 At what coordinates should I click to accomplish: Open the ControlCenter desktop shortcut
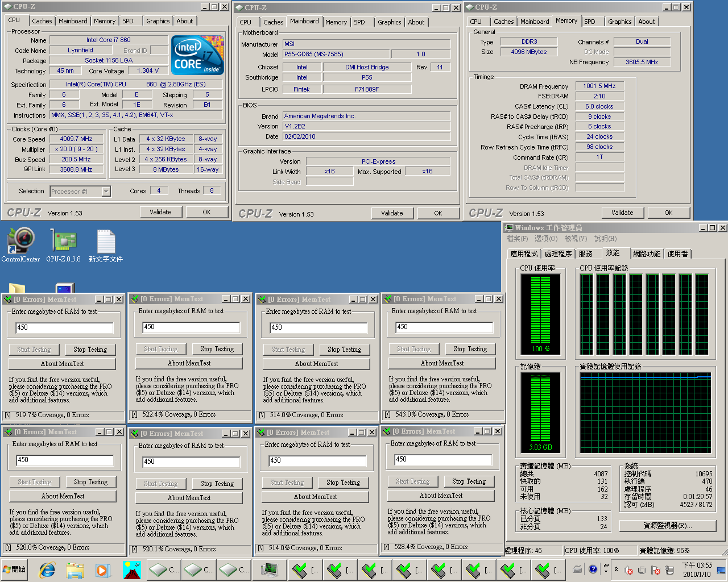[x=20, y=245]
